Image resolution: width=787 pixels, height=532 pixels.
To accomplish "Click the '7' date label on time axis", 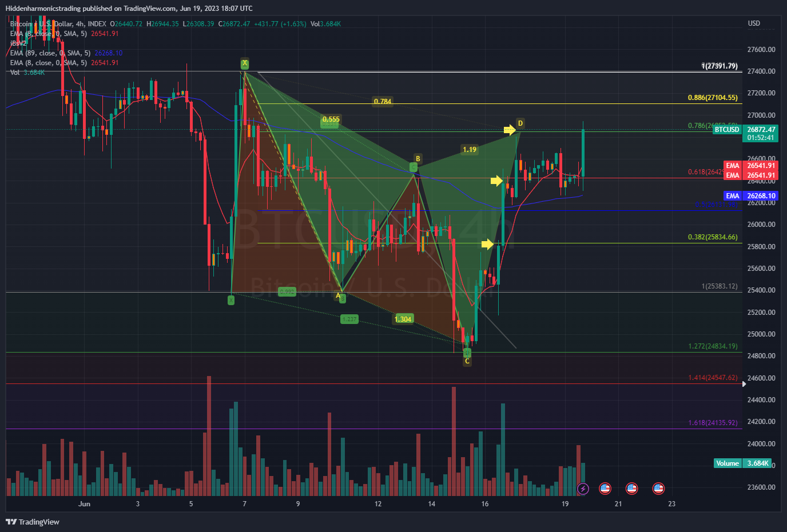I will 245,504.
